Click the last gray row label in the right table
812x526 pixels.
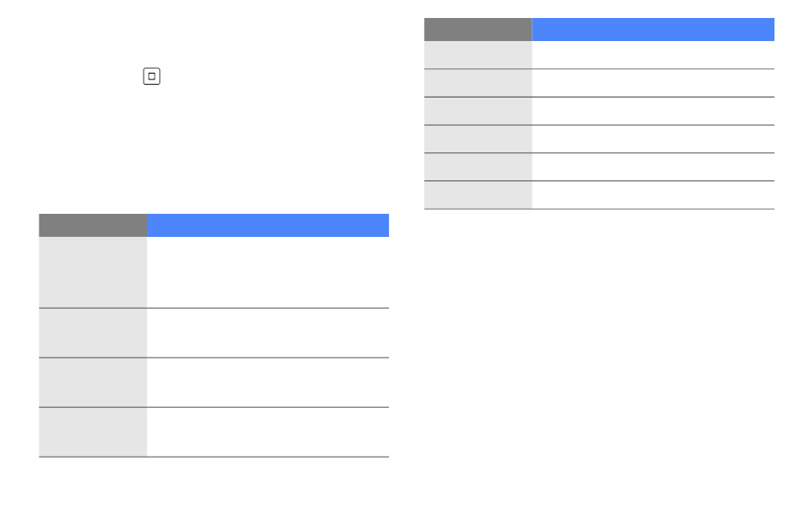(x=478, y=195)
